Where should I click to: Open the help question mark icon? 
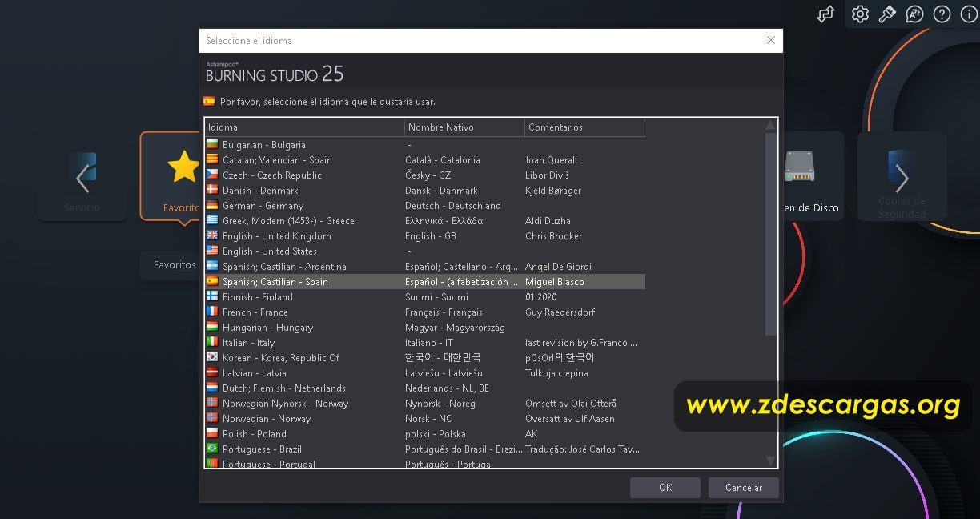point(942,14)
